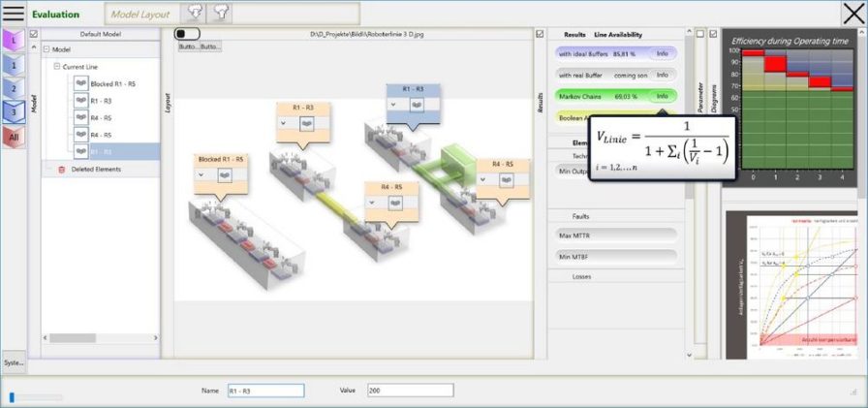This screenshot has height=408, width=868.
Task: Collapse the Current Line tree node
Action: (56, 66)
